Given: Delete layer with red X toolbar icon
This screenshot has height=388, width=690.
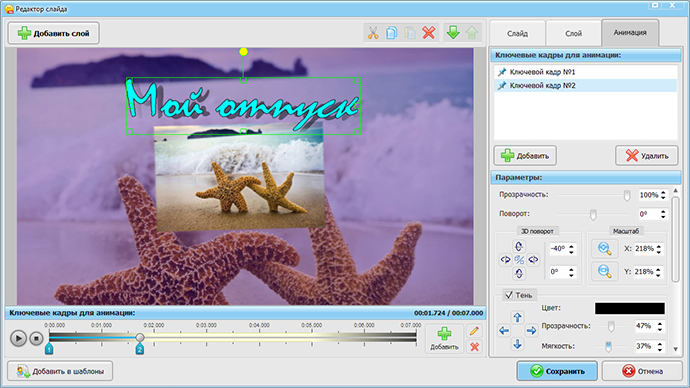Looking at the screenshot, I should (x=429, y=33).
